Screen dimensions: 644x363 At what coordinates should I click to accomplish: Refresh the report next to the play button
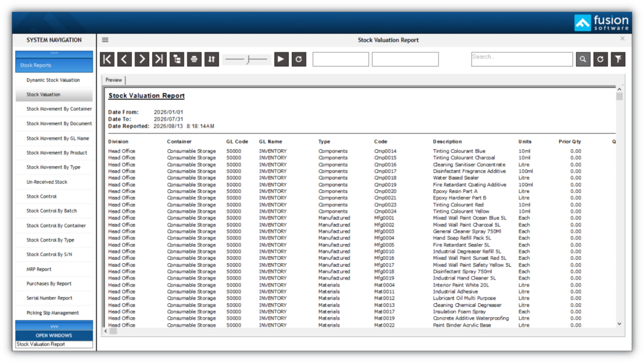click(299, 59)
